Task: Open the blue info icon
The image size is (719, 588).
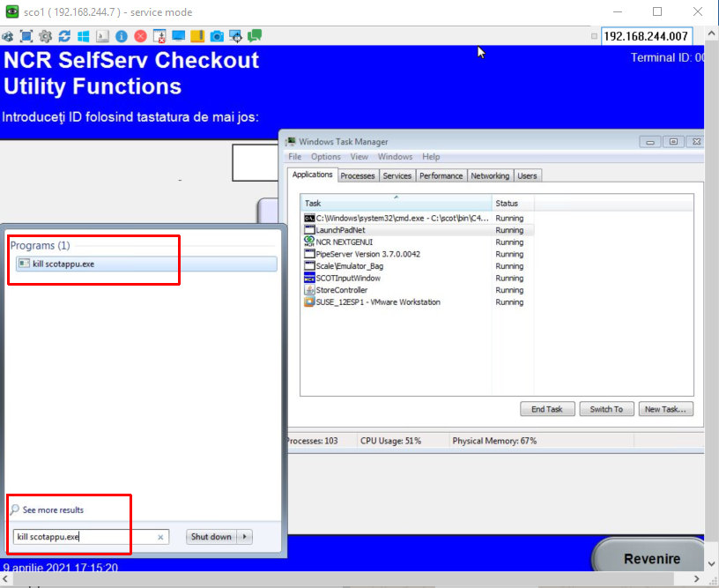Action: (x=122, y=36)
